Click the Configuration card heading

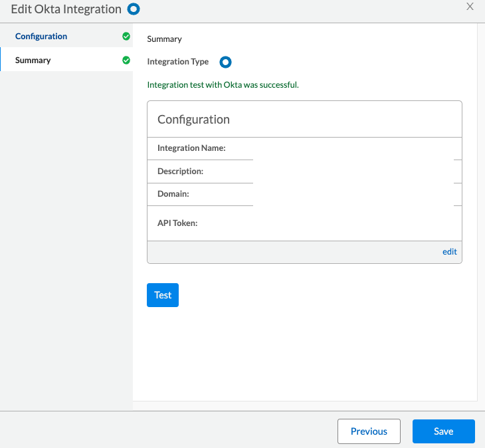pyautogui.click(x=193, y=120)
